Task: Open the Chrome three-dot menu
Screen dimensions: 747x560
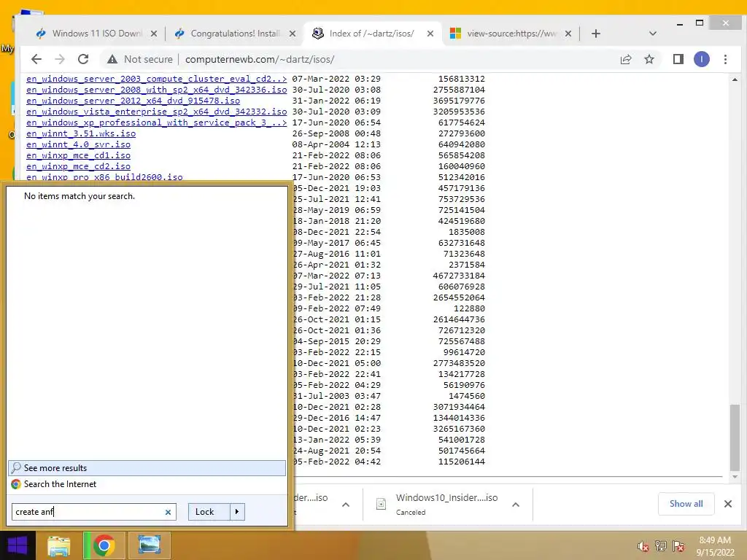Action: [725, 59]
